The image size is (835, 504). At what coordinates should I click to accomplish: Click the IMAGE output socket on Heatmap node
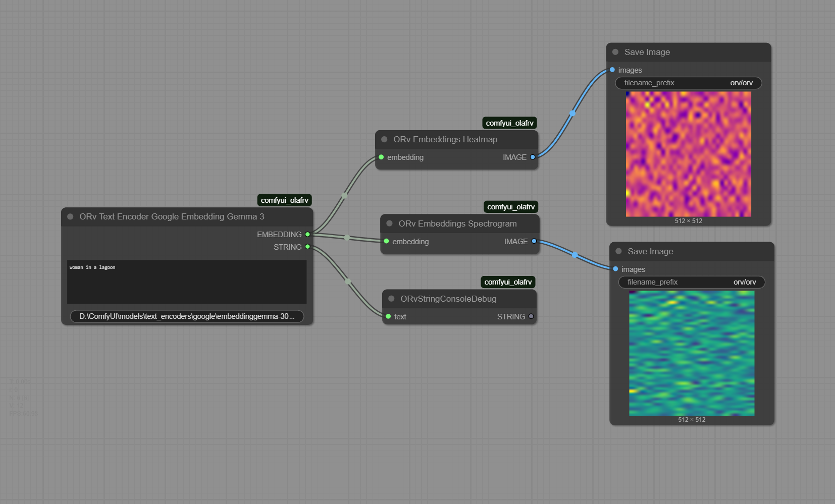point(533,157)
